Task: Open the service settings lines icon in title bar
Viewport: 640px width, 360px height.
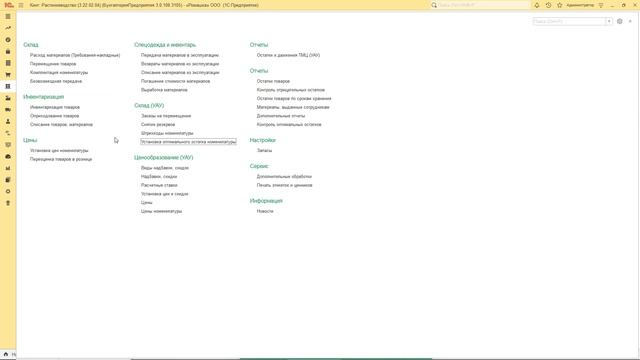Action: 601,5
